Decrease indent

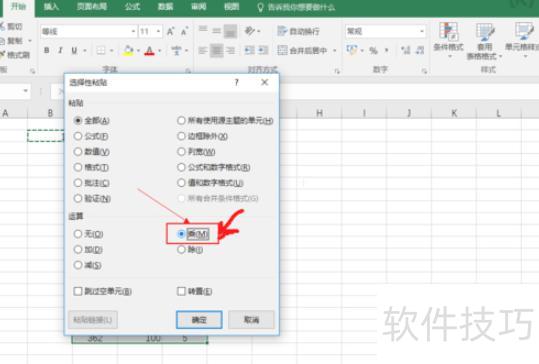coord(250,51)
